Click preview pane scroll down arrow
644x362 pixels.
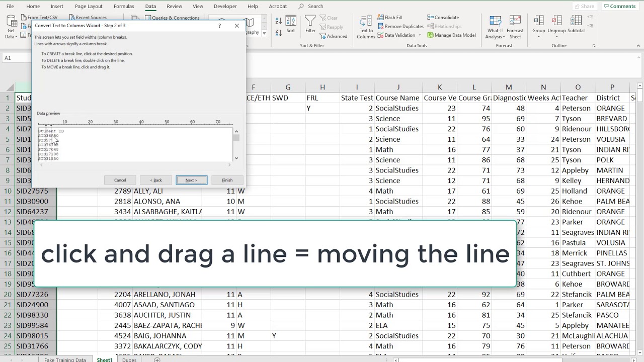coord(236,158)
